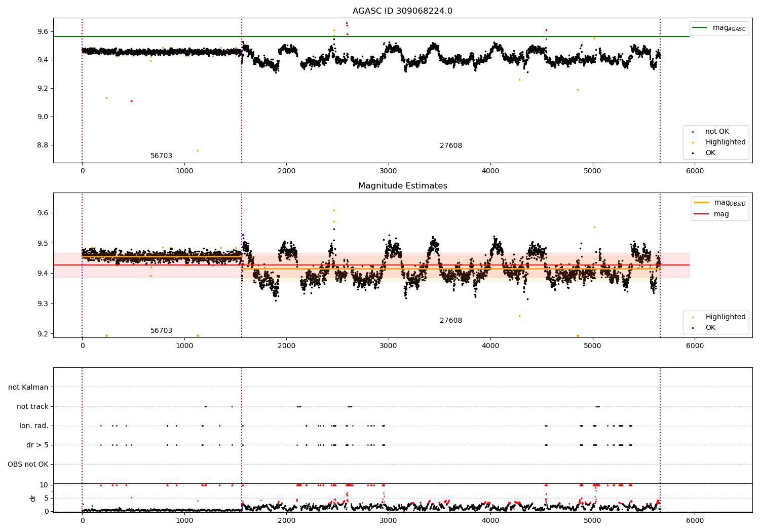Screen dimensions: 760x532
Task: Click x-axis tick 4000 in middle plot
Action: (490, 346)
